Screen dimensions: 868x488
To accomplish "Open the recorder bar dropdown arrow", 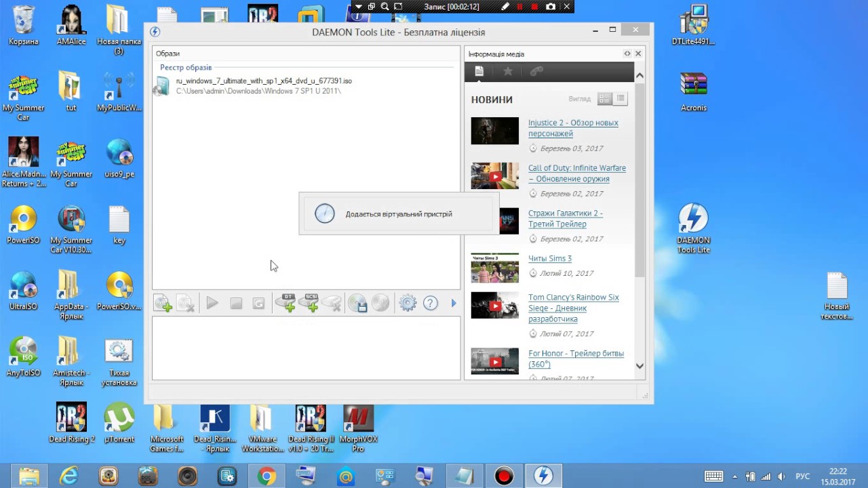I will (x=359, y=6).
